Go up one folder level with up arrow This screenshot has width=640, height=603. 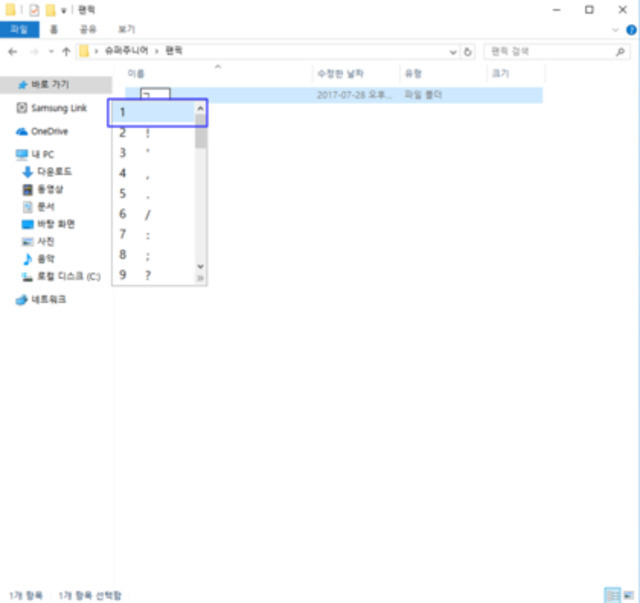[66, 51]
